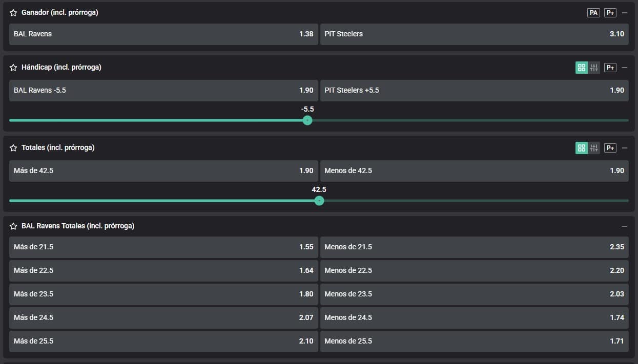638x364 pixels.
Task: Collapse the Ganador market section
Action: (624, 13)
